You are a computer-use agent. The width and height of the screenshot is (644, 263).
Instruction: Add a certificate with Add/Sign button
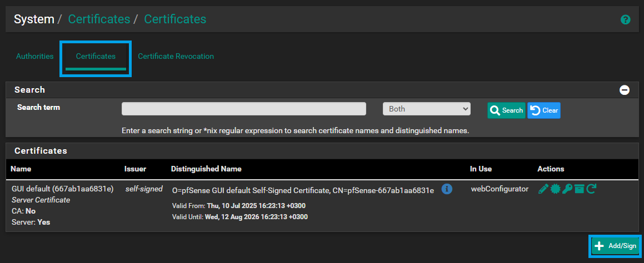[x=616, y=246]
